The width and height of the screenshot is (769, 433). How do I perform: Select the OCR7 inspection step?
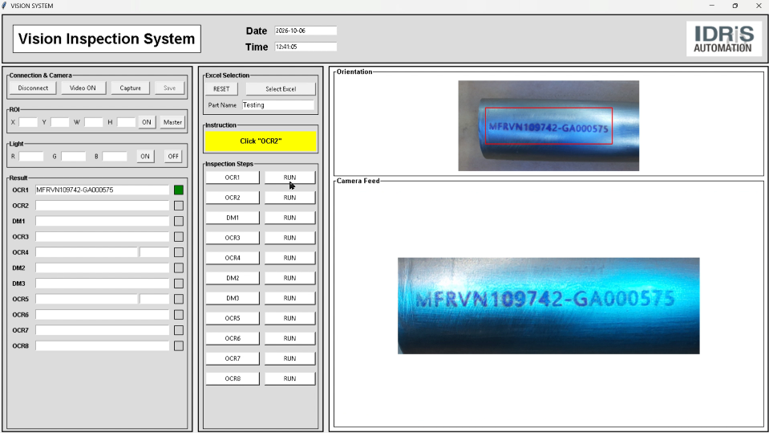point(232,358)
